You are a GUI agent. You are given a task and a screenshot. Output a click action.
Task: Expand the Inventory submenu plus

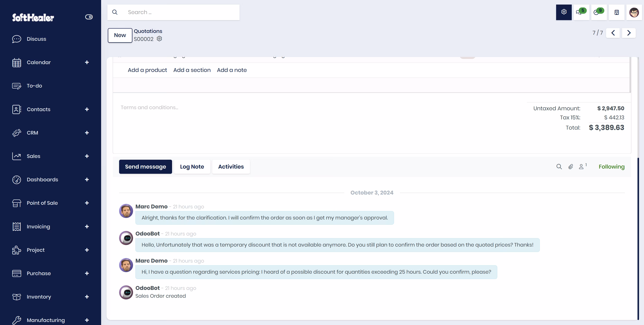pos(87,297)
